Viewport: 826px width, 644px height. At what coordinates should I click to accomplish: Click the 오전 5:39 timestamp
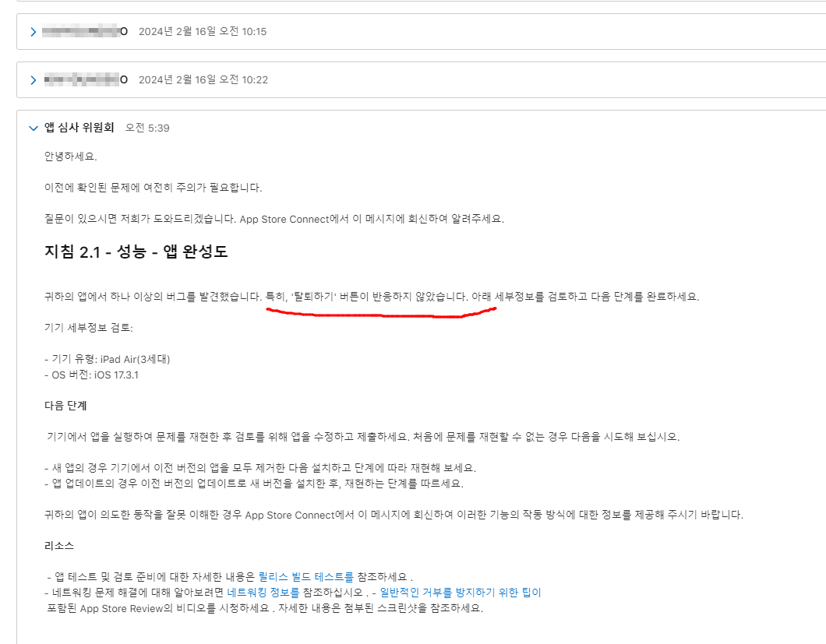147,128
